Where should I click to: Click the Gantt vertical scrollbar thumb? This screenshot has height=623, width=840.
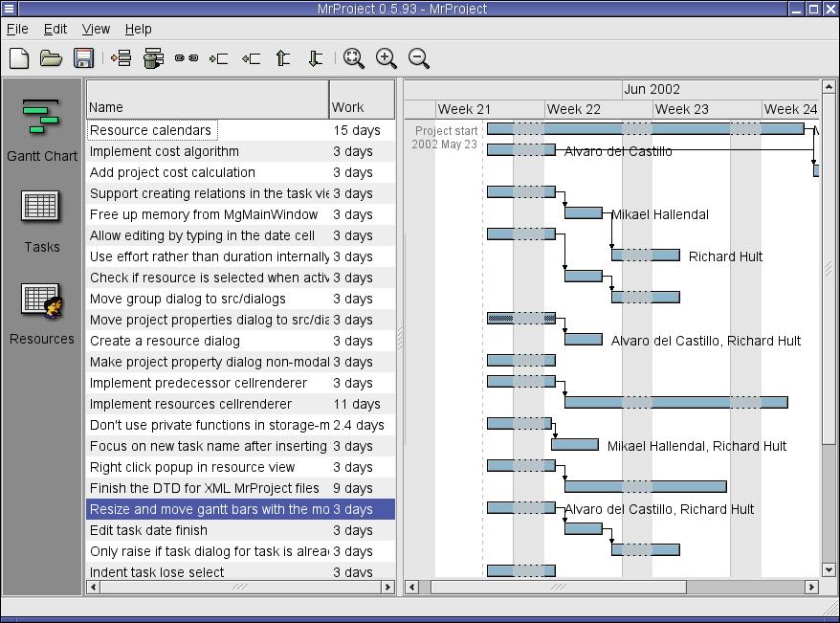[x=829, y=268]
